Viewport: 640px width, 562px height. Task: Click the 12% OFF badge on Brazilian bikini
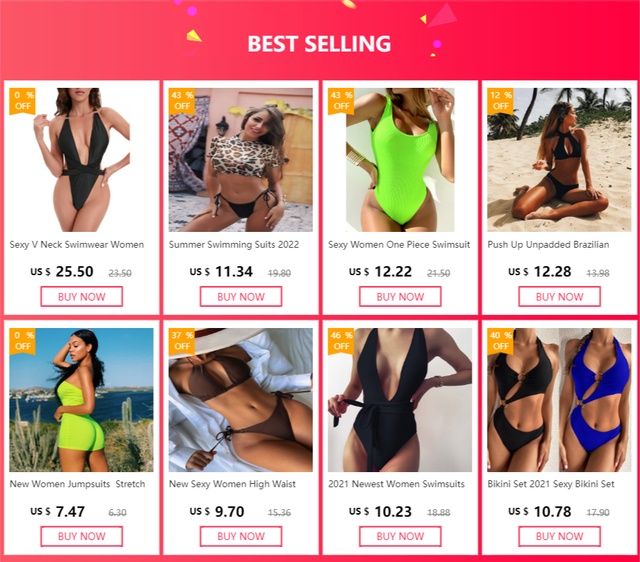pos(500,101)
